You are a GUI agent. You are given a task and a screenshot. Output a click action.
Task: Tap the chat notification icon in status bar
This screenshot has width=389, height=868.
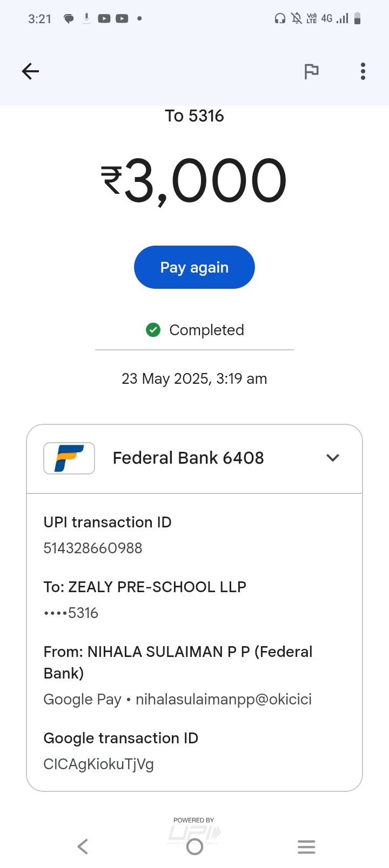tap(69, 19)
